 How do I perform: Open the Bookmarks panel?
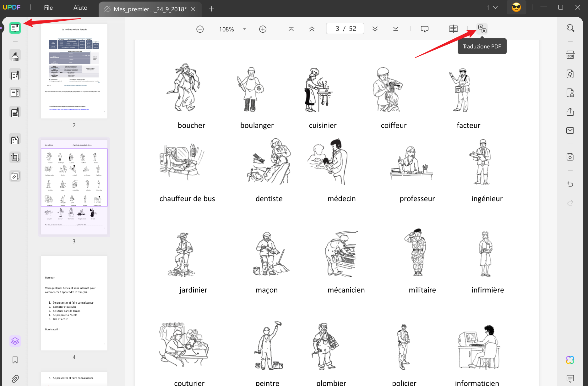tap(15, 360)
